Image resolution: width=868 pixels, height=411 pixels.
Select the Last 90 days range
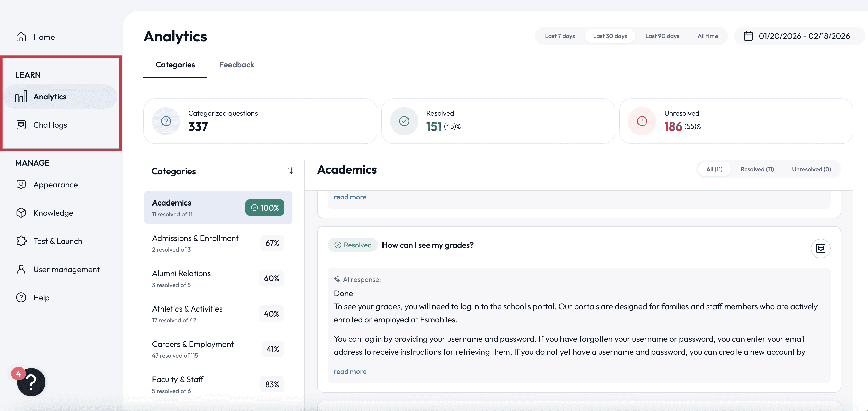click(662, 36)
